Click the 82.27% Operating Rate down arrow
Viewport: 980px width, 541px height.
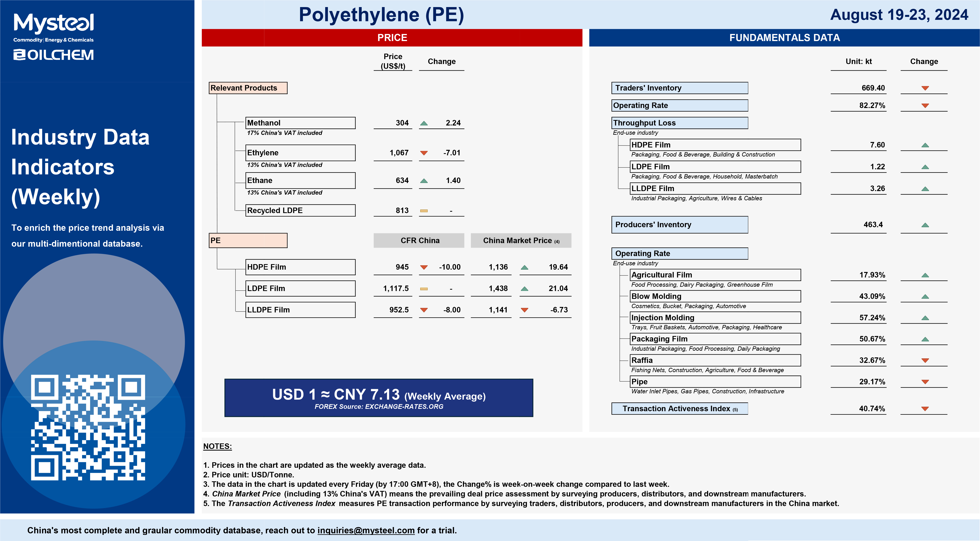point(925,106)
